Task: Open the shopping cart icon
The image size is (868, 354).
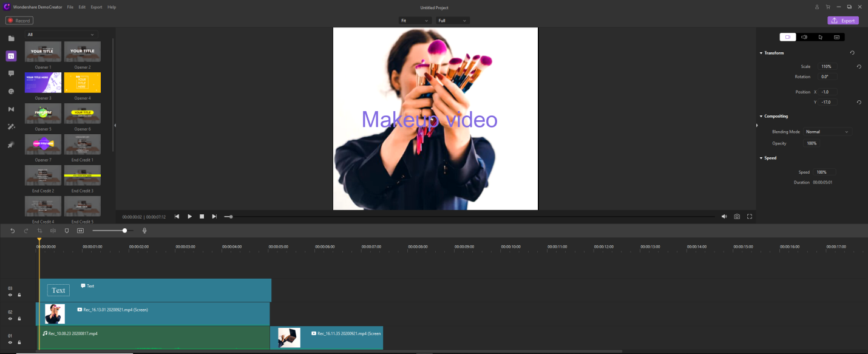Action: [x=828, y=7]
